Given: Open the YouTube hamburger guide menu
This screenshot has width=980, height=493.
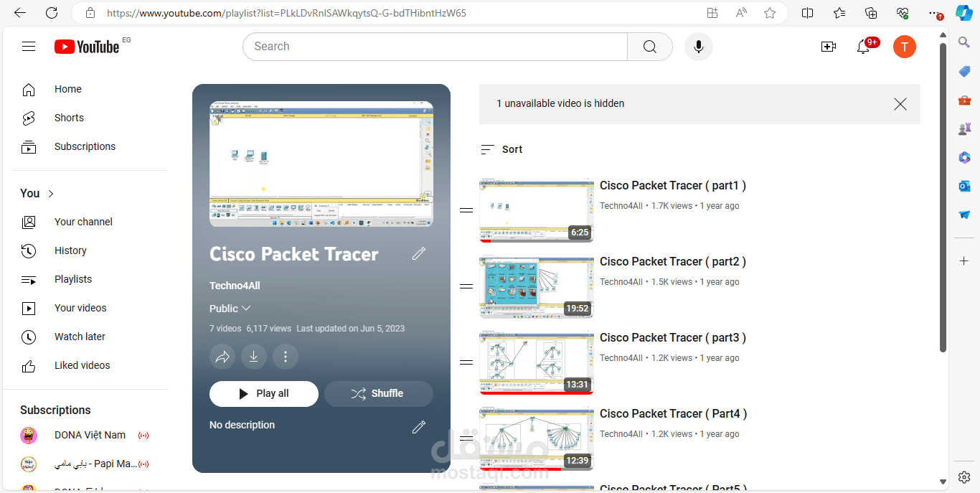Looking at the screenshot, I should pyautogui.click(x=29, y=47).
